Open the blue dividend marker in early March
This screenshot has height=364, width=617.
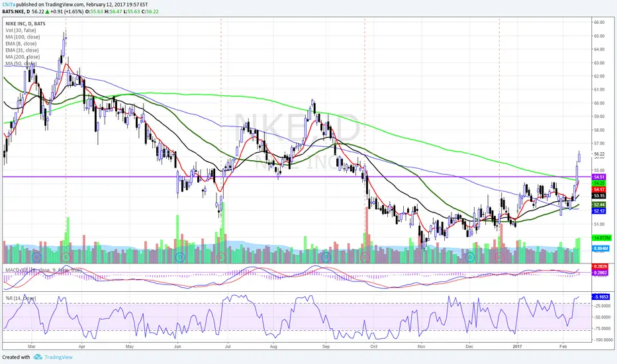click(x=36, y=257)
